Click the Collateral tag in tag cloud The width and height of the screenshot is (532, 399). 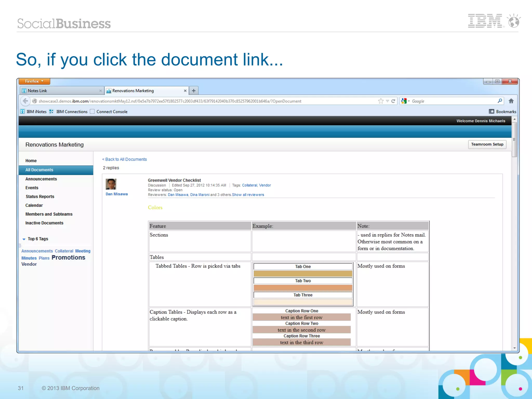pyautogui.click(x=64, y=251)
